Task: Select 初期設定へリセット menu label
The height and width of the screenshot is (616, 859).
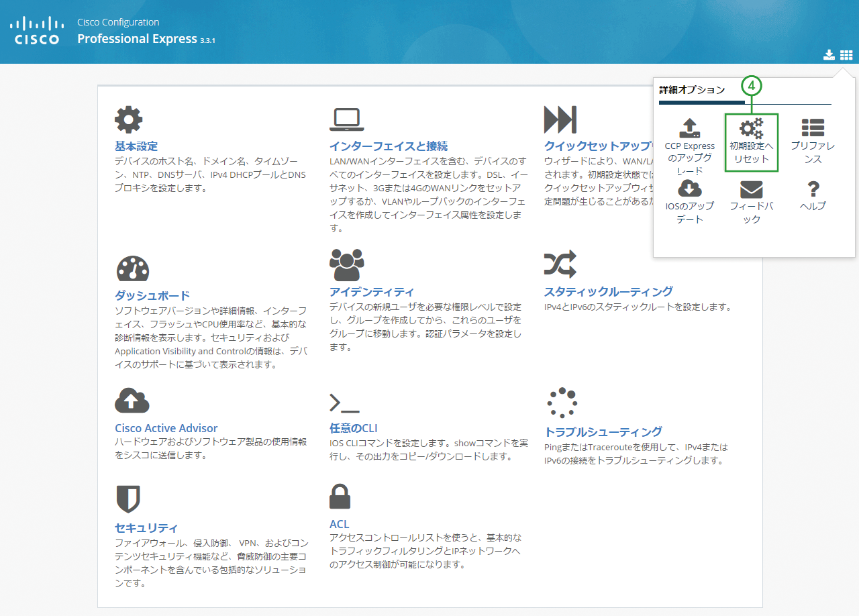Action: [752, 152]
